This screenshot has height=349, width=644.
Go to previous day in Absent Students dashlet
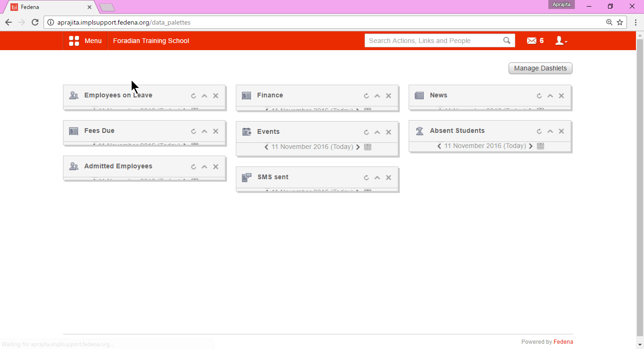[x=439, y=146]
